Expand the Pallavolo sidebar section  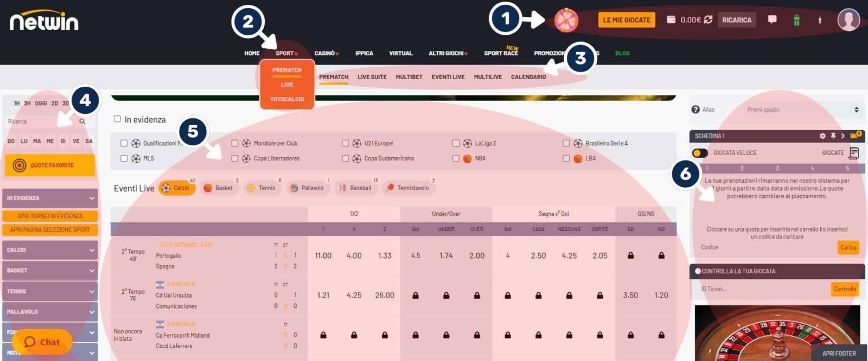[x=50, y=312]
